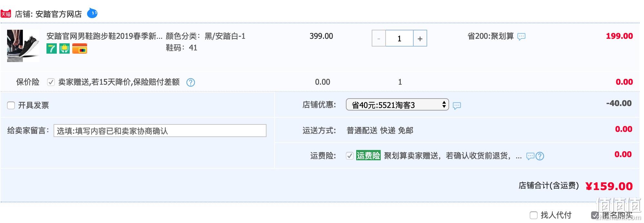Click the -40.00 shop discount amount
This screenshot has width=644, height=223.
(x=619, y=103)
